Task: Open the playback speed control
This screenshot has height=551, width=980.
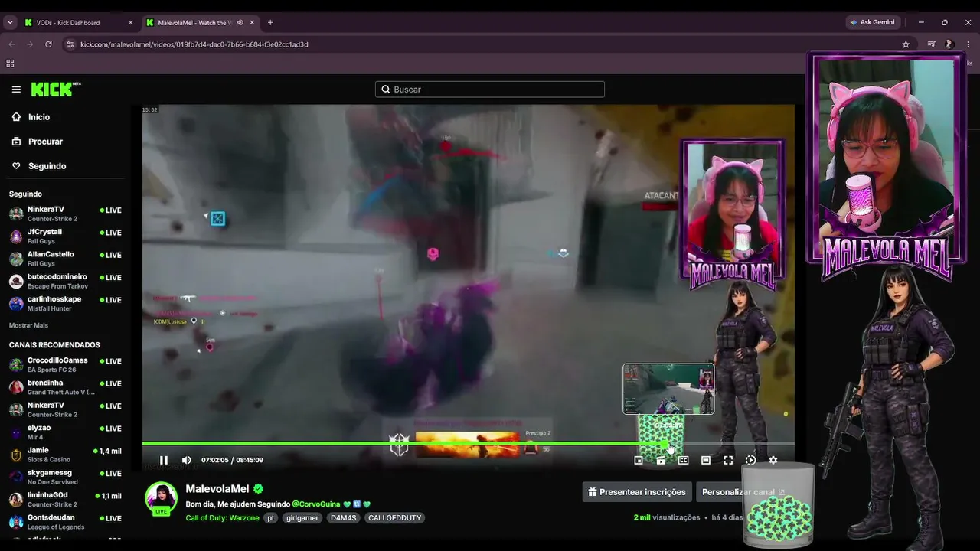Action: (x=750, y=460)
